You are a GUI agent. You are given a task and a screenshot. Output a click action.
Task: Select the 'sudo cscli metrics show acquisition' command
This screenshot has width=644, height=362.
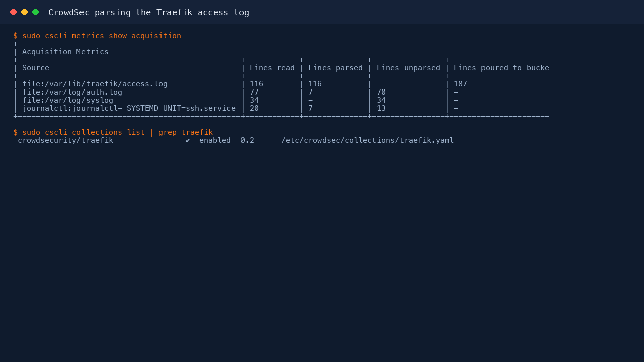point(102,36)
